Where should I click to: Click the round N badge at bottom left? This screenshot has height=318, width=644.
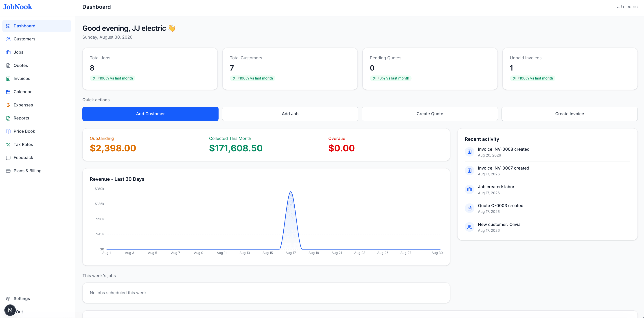point(10,310)
